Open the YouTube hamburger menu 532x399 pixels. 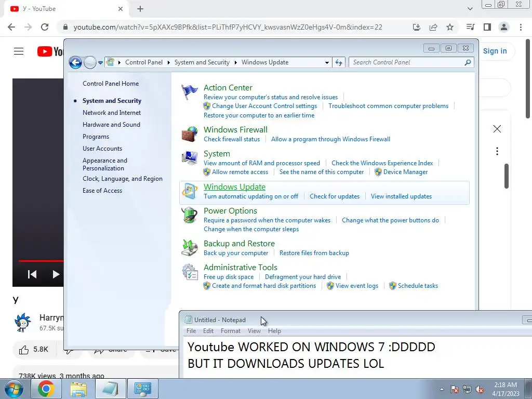click(19, 51)
